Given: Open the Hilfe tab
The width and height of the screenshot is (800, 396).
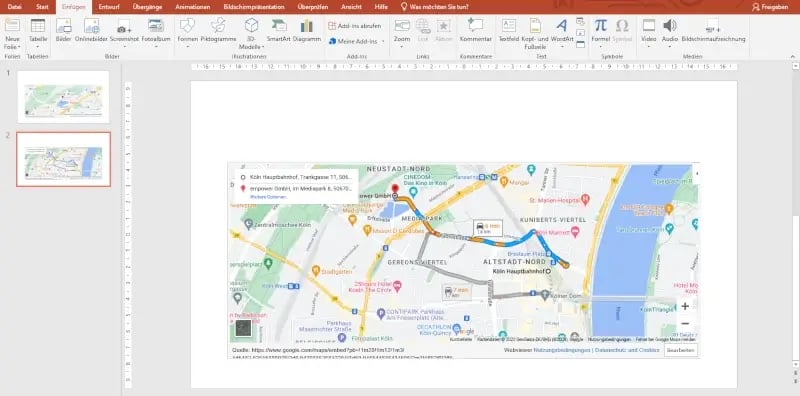Looking at the screenshot, I should coord(381,7).
